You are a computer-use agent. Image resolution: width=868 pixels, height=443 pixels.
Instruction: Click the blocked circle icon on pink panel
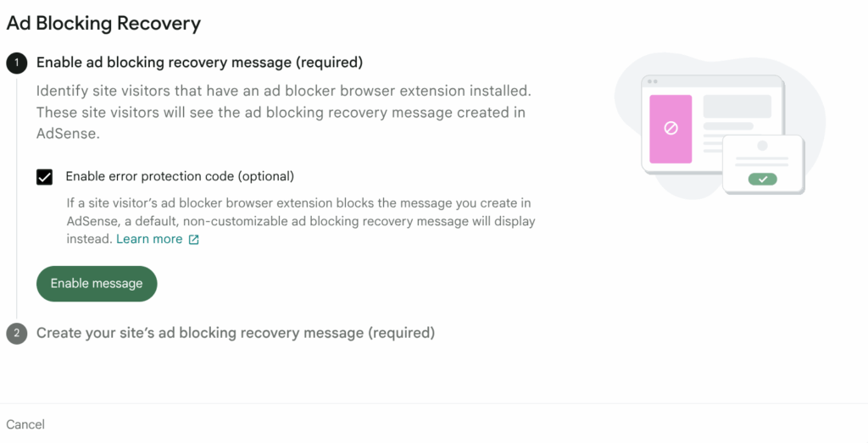670,129
